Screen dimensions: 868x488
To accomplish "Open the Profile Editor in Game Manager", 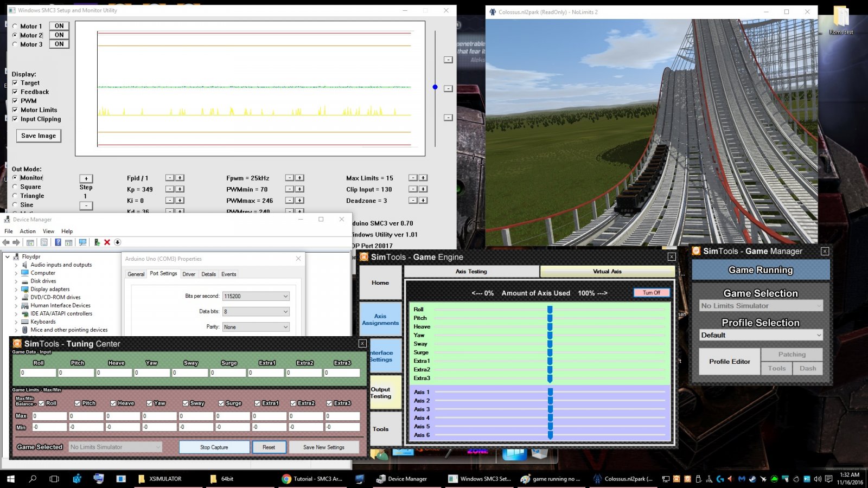I will [729, 362].
